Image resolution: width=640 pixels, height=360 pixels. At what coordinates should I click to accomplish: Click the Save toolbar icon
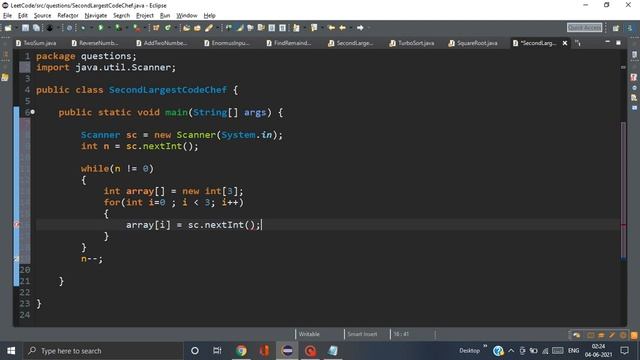[x=25, y=28]
